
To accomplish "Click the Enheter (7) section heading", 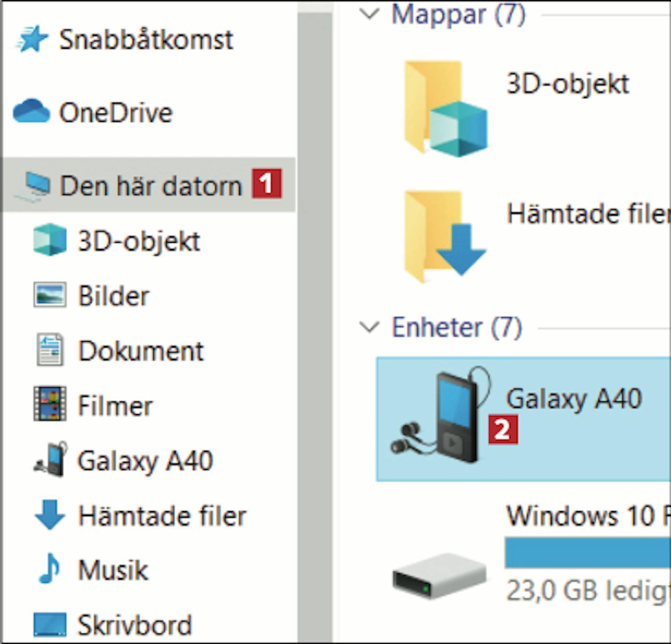I will click(x=456, y=327).
